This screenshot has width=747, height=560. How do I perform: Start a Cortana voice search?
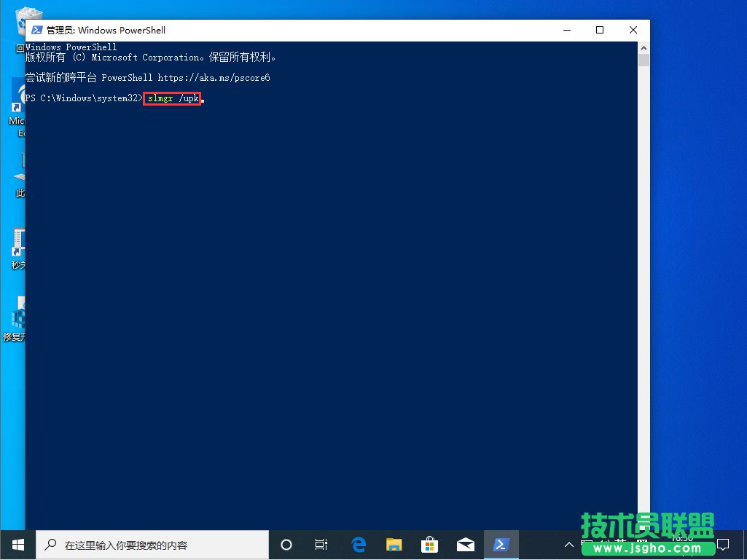pos(286,544)
